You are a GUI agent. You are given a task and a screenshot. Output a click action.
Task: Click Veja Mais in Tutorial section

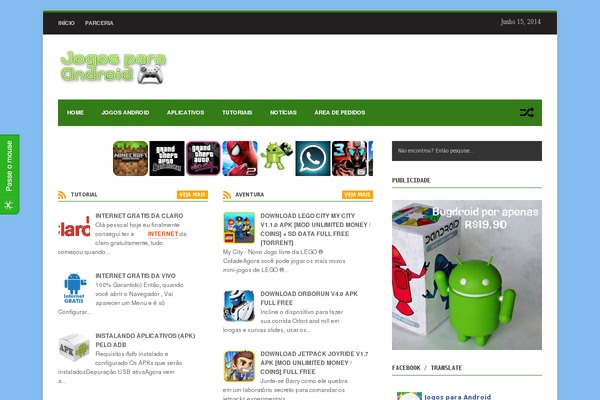[192, 195]
